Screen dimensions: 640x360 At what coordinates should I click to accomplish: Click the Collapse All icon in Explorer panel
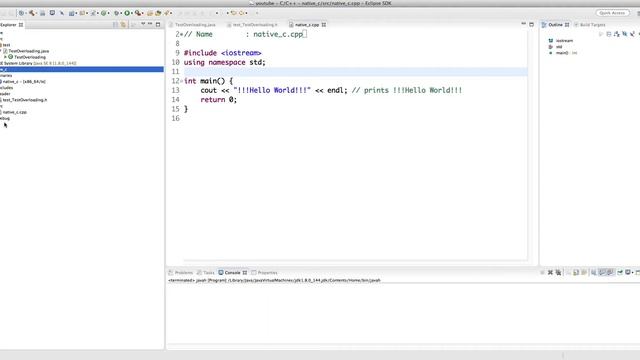coord(116,24)
